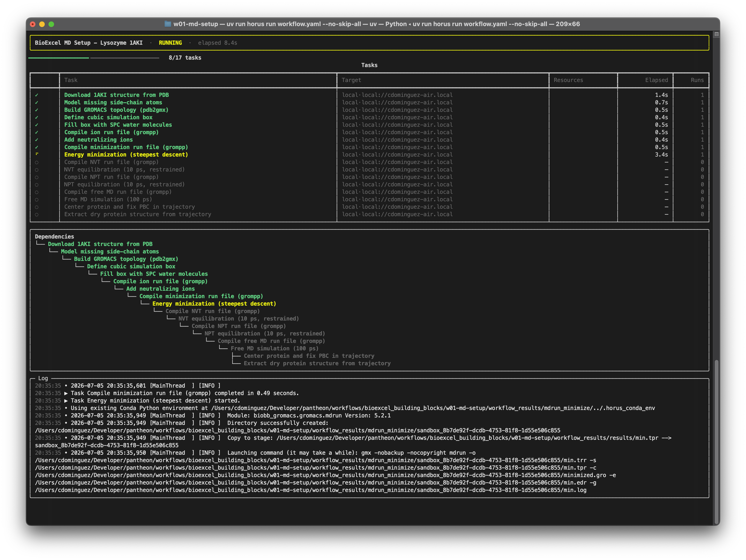Click checkmark beside Model missing side-chain atoms
Image resolution: width=746 pixels, height=560 pixels.
coord(37,102)
